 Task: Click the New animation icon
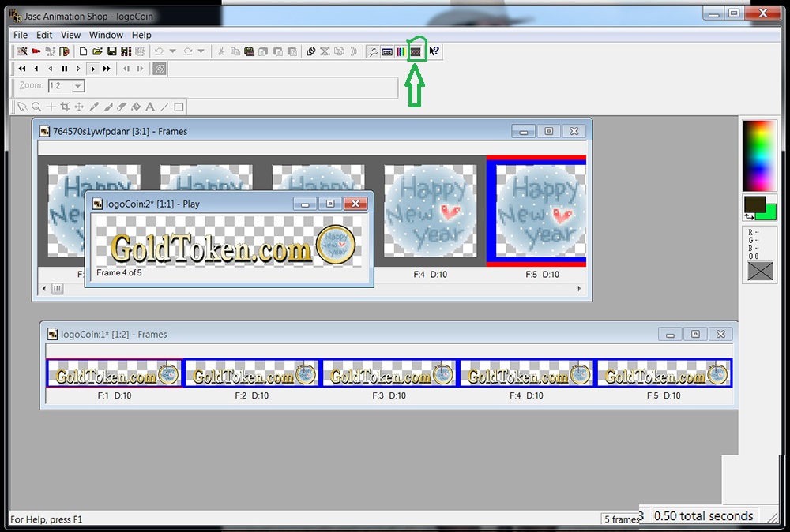click(x=84, y=51)
